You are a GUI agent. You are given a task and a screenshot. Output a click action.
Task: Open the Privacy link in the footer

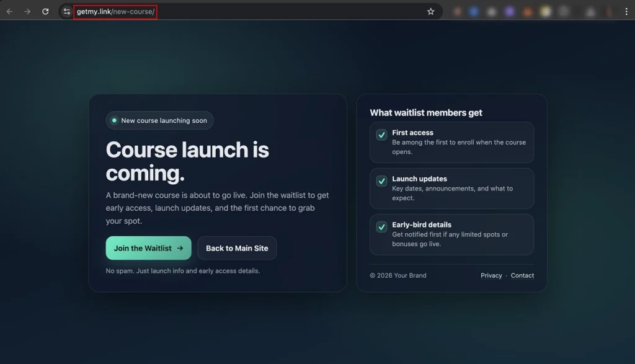pos(491,275)
